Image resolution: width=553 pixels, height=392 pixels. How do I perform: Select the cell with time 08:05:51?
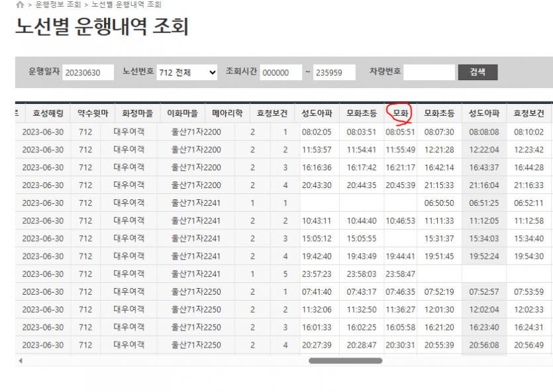tap(400, 132)
